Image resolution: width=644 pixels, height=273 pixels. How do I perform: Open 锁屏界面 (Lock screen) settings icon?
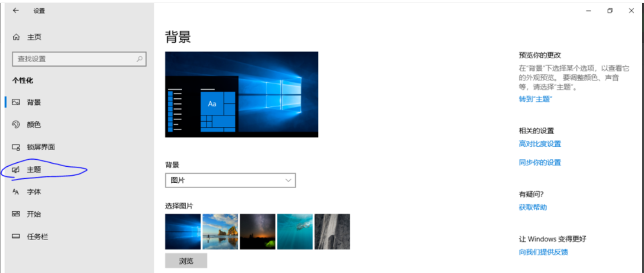click(x=16, y=147)
